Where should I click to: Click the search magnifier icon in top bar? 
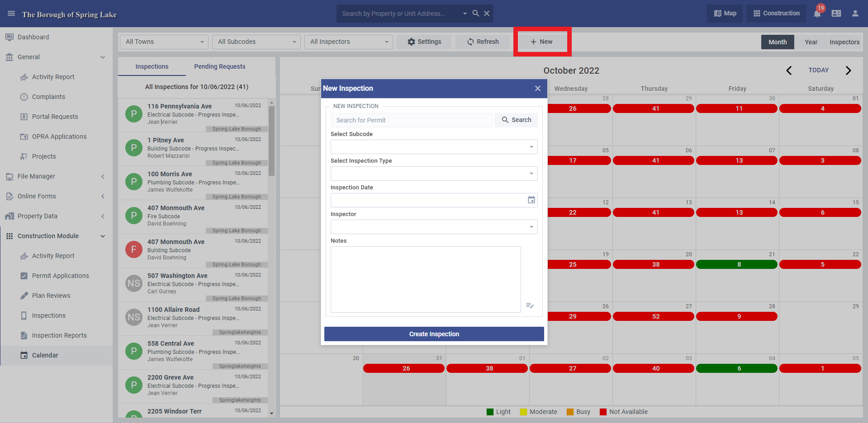[476, 14]
